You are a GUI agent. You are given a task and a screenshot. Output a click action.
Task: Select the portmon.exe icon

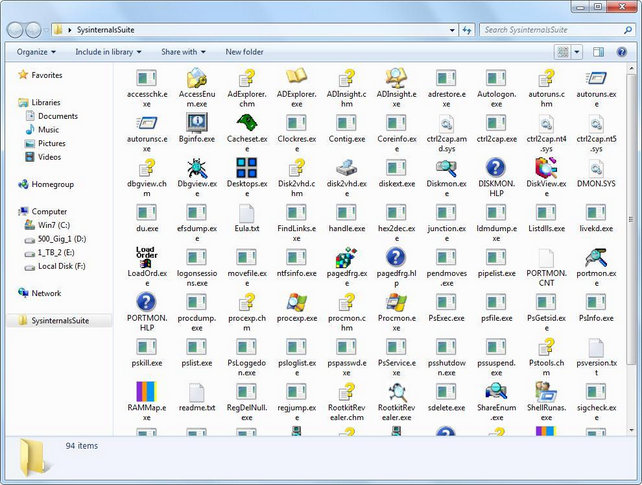click(596, 257)
